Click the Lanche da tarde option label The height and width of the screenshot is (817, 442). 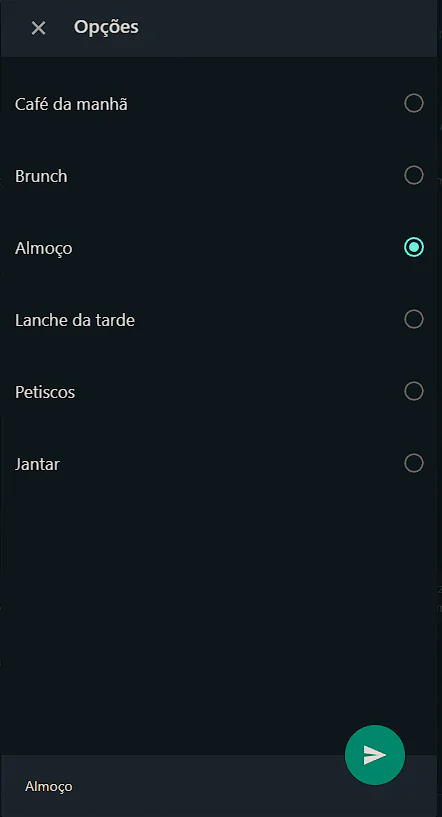tap(75, 320)
